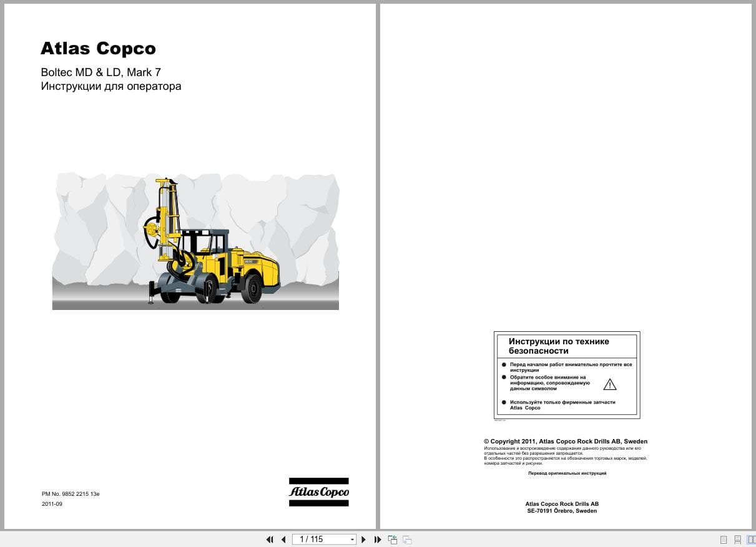Go back to the previous page

[x=283, y=539]
